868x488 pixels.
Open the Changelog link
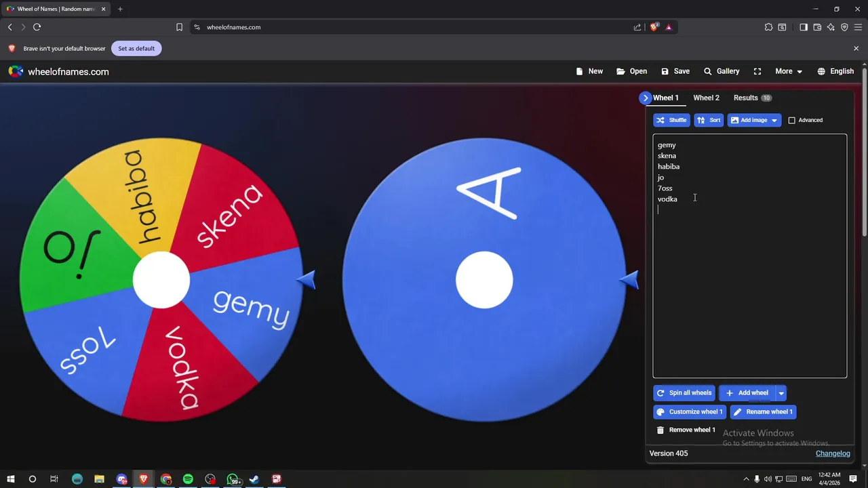click(x=833, y=453)
